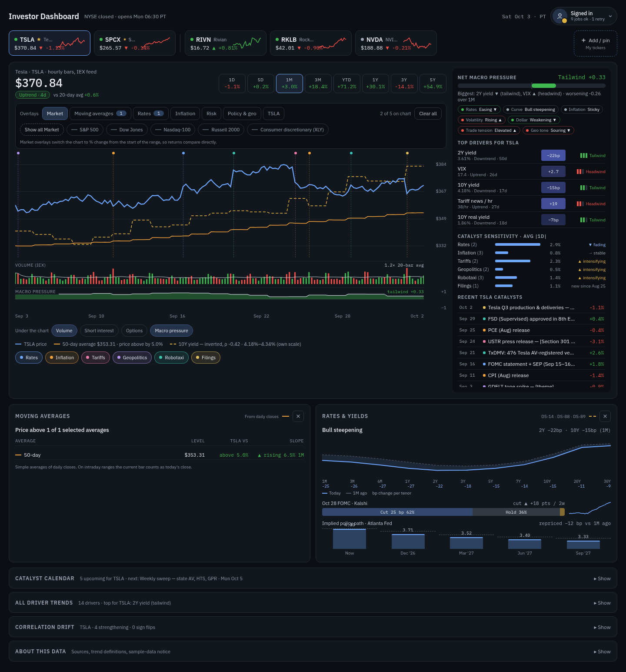Toggle the S&P 500 overlay

[85, 130]
